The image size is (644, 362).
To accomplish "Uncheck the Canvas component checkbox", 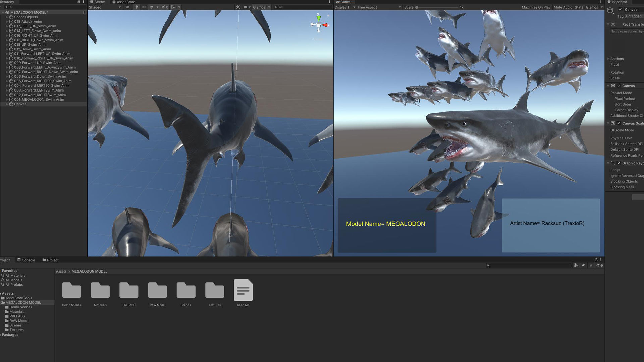I will (x=619, y=86).
